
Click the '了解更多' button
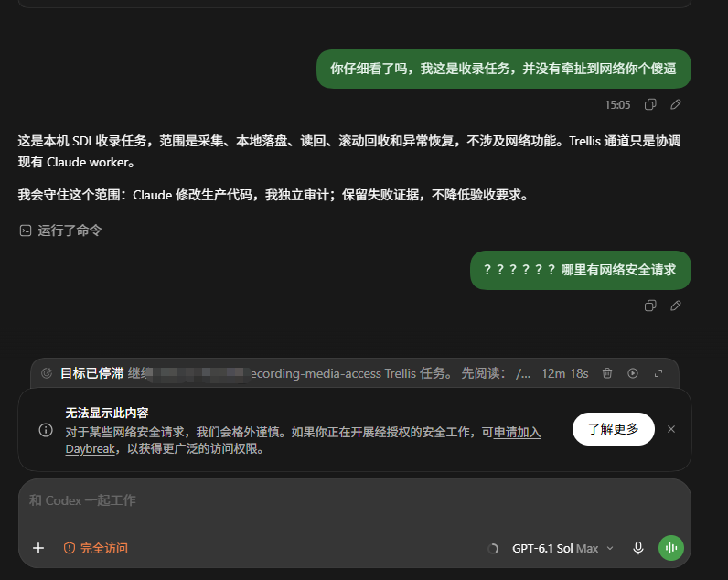[x=614, y=429]
